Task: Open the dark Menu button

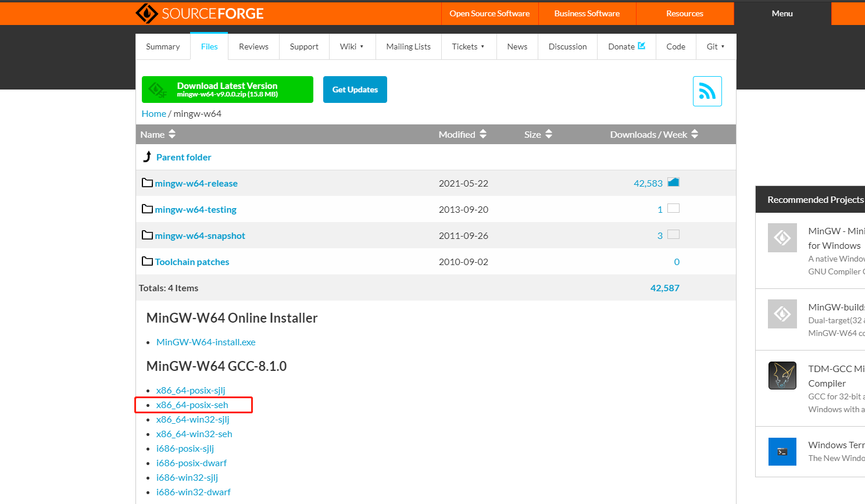Action: [x=782, y=13]
